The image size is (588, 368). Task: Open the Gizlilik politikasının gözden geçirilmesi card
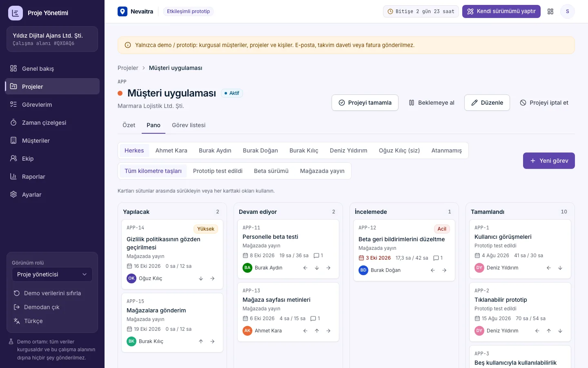172,254
